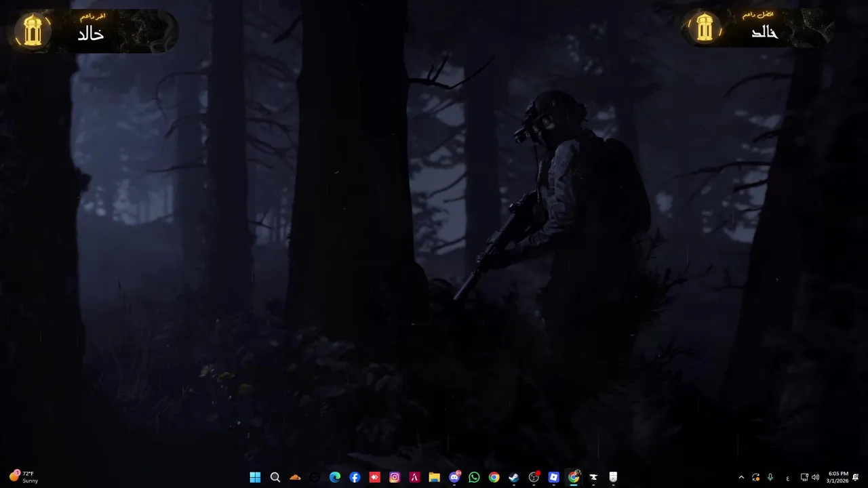Open the round icon with red dot
The height and width of the screenshot is (488, 868).
(534, 477)
